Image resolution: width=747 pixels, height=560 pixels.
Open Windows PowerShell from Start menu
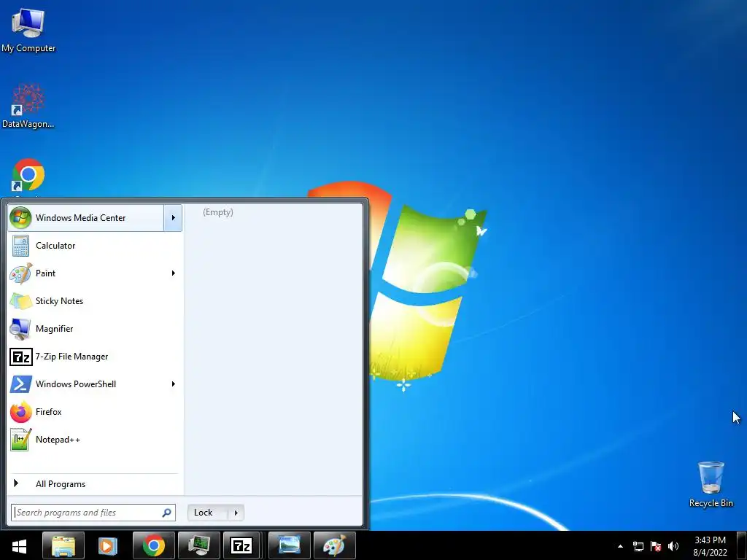coord(86,384)
